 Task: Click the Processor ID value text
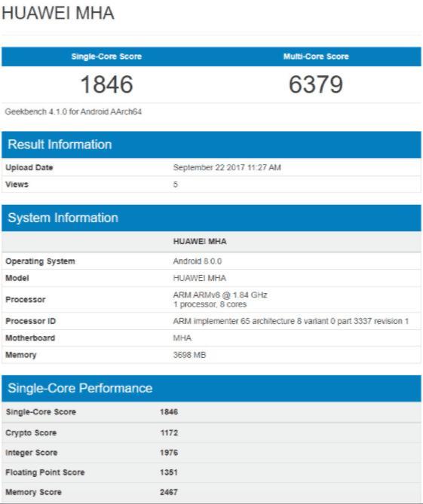291,321
